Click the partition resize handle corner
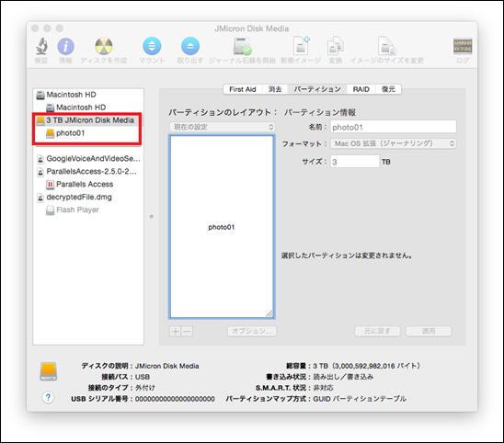This screenshot has height=443, width=504. (269, 313)
